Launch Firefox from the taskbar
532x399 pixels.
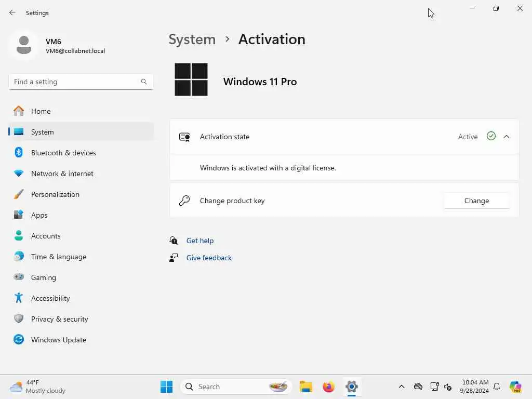tap(328, 387)
